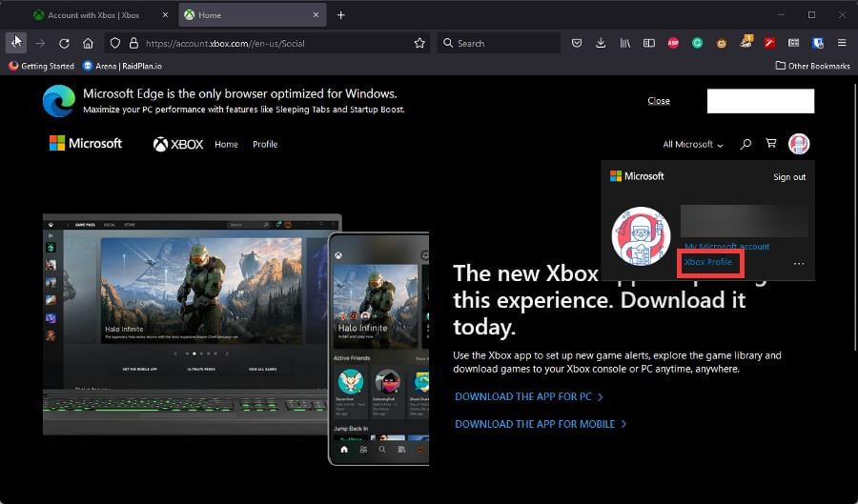Click the browser forward arrow
Viewport: 858px width, 504px height.
tap(40, 43)
